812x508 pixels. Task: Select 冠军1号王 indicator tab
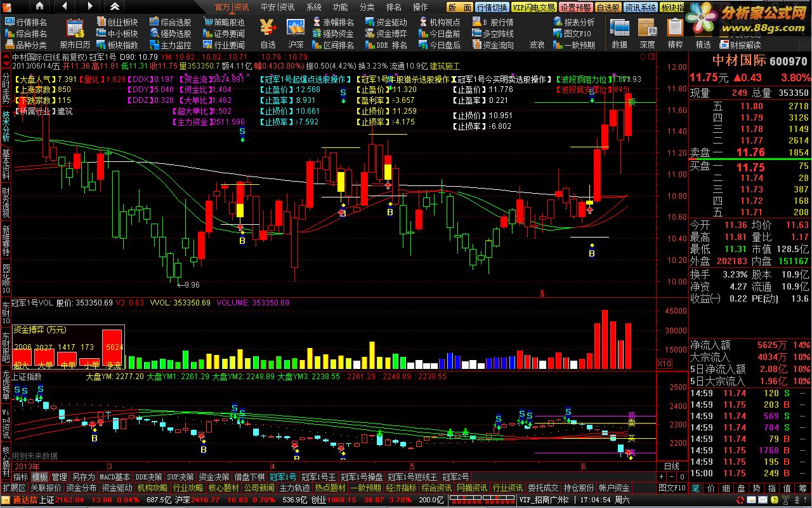click(318, 477)
